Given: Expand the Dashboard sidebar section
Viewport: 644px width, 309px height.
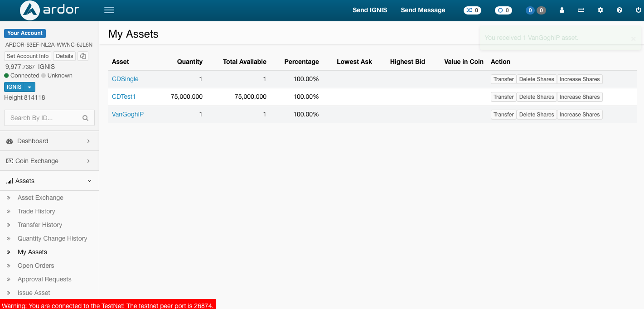Looking at the screenshot, I should pos(49,141).
